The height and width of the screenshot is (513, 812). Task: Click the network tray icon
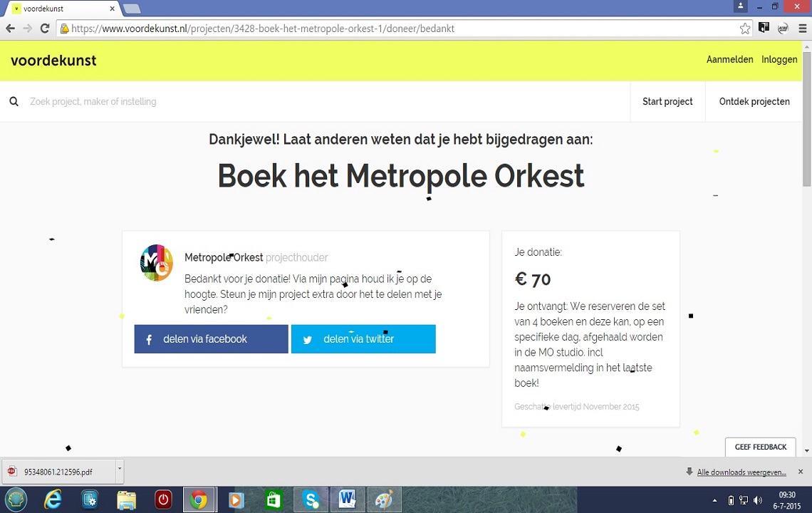click(744, 500)
